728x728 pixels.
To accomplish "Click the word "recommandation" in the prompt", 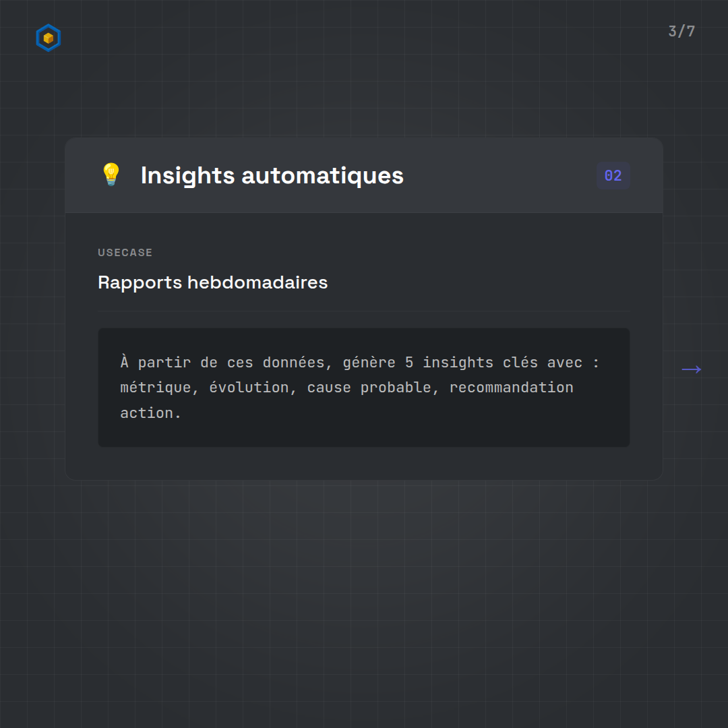I will pyautogui.click(x=511, y=388).
